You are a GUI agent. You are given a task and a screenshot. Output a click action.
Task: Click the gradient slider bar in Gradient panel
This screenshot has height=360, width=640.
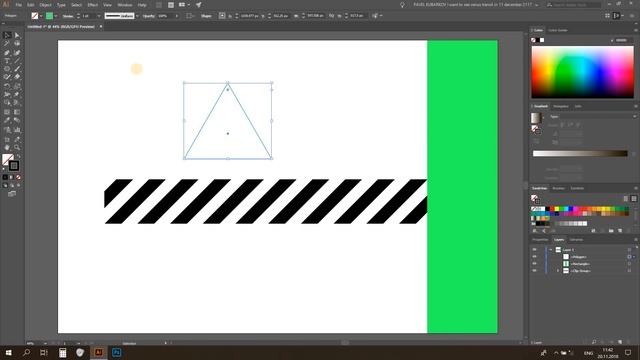[x=580, y=153]
